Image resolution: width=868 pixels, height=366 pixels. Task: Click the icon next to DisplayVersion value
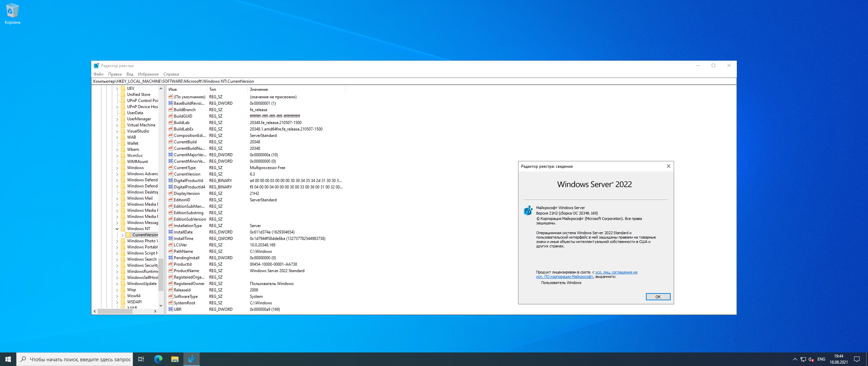(x=171, y=194)
